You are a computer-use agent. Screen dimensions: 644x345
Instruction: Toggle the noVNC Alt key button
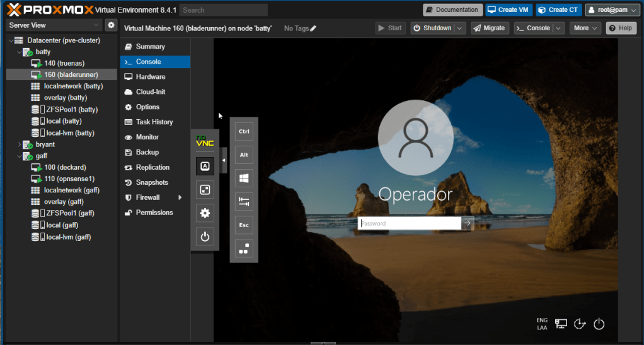(x=244, y=155)
